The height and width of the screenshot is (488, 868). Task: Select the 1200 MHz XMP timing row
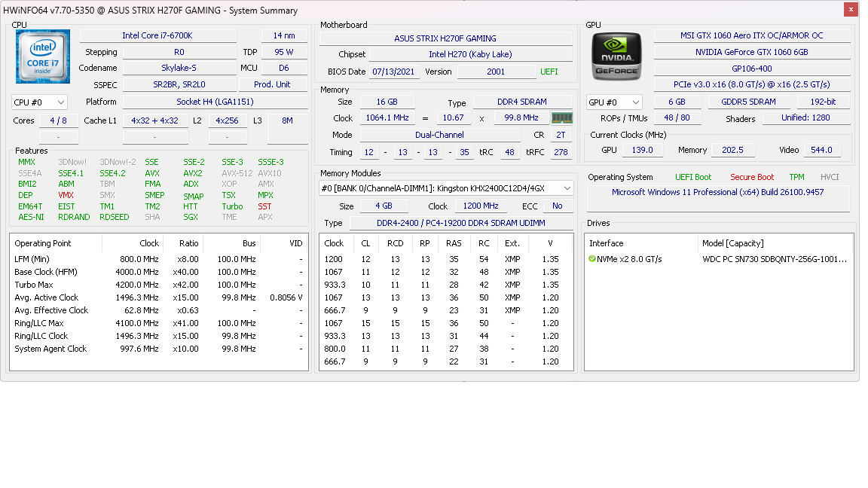click(446, 259)
